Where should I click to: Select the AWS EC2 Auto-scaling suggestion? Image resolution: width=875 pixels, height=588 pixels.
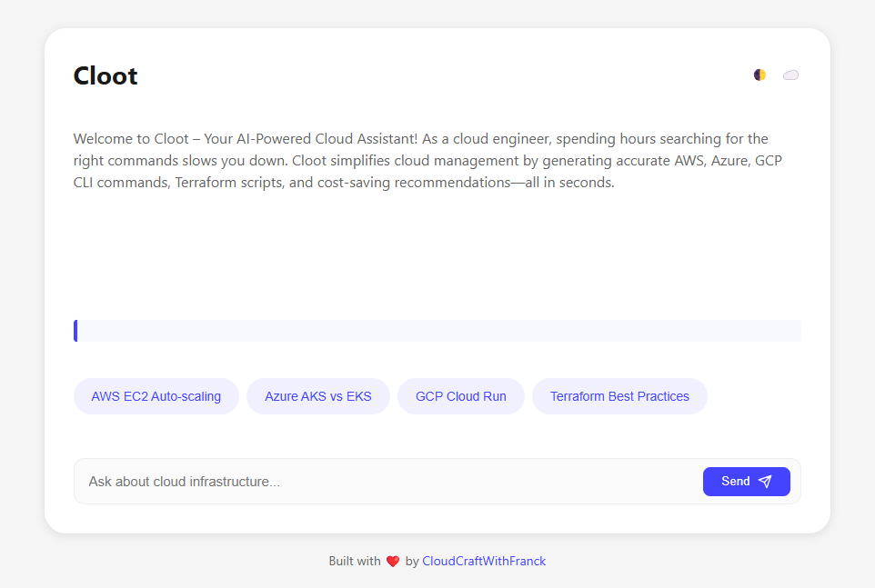click(x=156, y=396)
